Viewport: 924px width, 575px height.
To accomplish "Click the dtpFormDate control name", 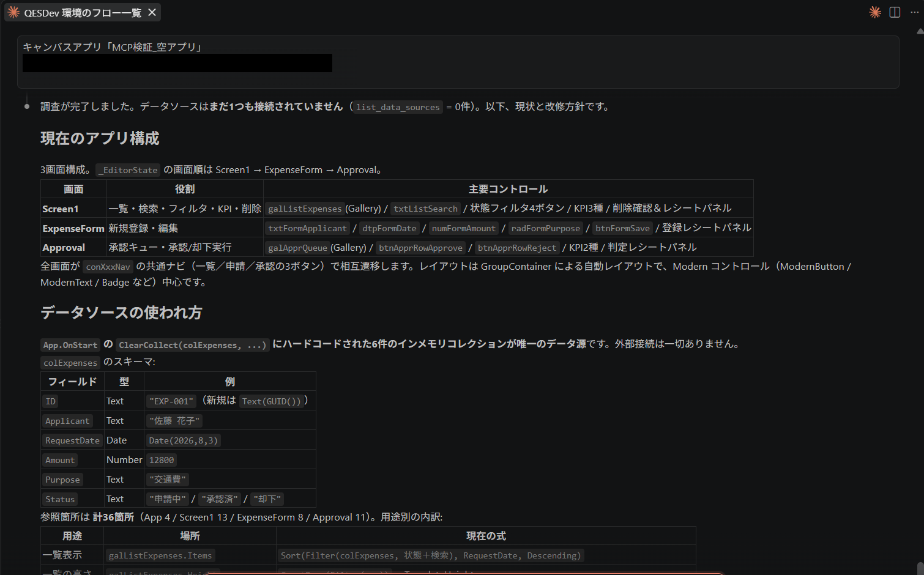I will pos(389,229).
